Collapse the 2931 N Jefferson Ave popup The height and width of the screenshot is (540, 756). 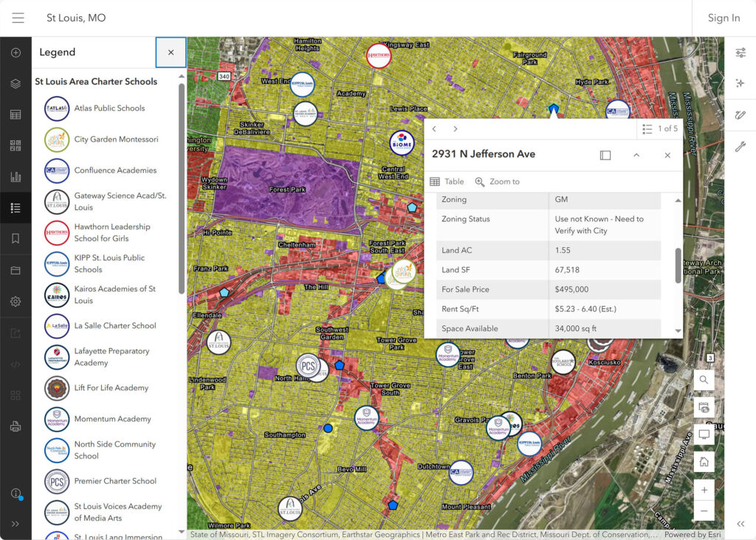tap(636, 155)
